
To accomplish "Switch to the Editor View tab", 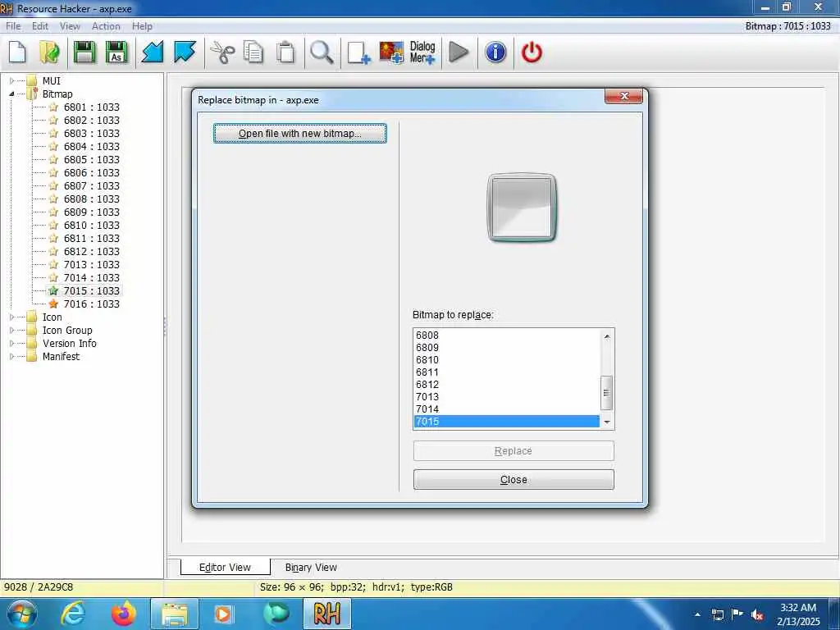I will coord(225,567).
